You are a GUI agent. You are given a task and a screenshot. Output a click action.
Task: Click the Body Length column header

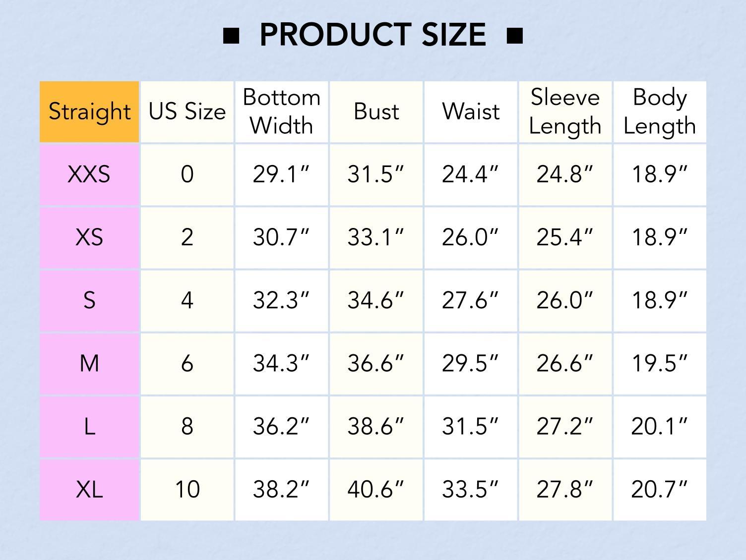click(660, 112)
